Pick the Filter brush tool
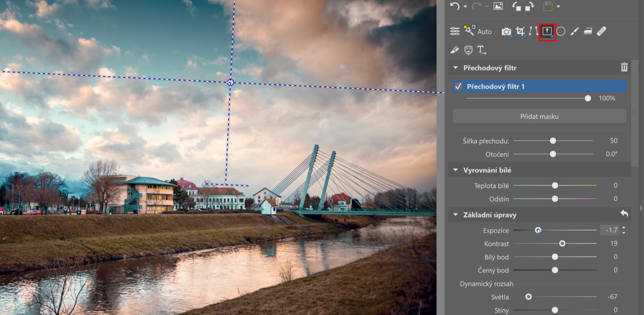Image resolution: width=644 pixels, height=315 pixels. (x=575, y=31)
